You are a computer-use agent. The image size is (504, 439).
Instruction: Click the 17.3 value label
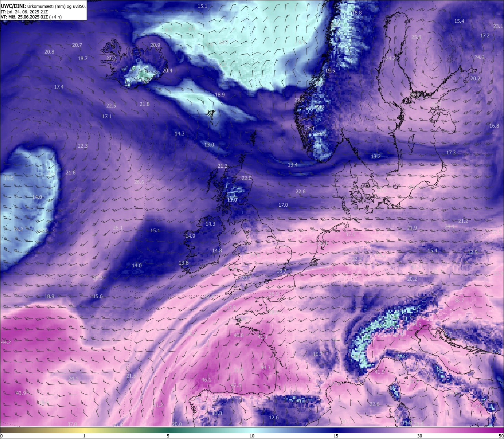(451, 153)
